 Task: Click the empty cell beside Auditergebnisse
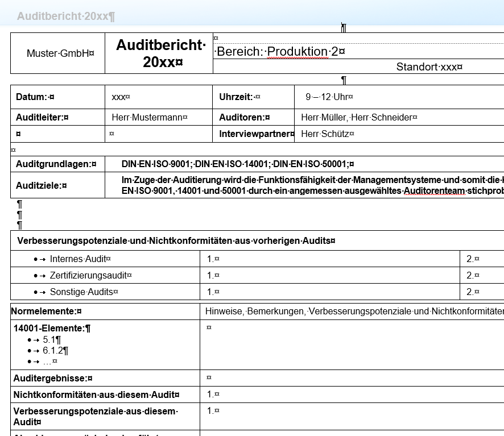click(x=341, y=377)
